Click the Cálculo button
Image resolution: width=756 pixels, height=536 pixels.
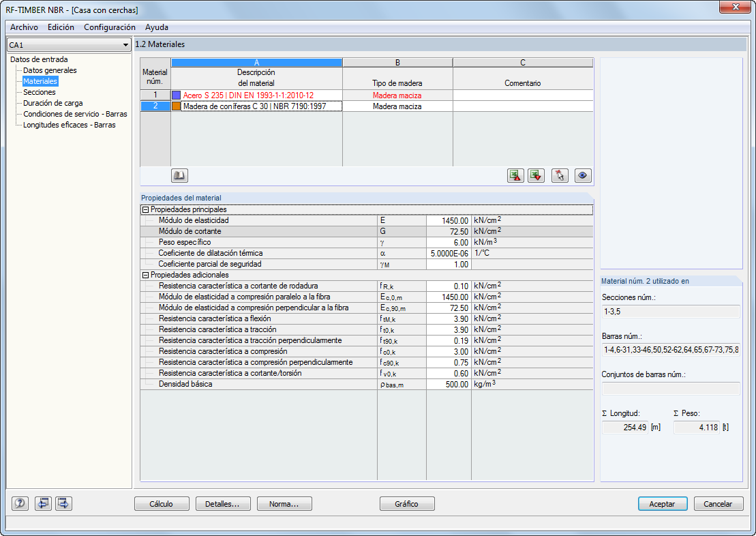pyautogui.click(x=162, y=504)
